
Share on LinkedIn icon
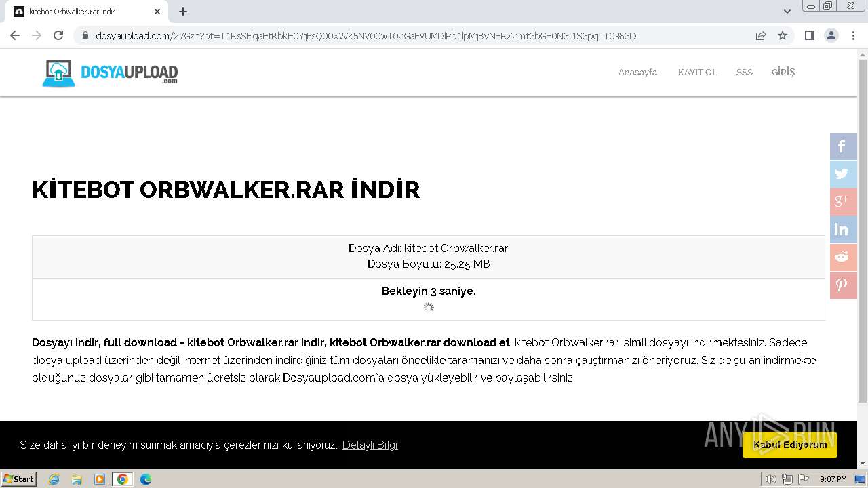(x=843, y=230)
